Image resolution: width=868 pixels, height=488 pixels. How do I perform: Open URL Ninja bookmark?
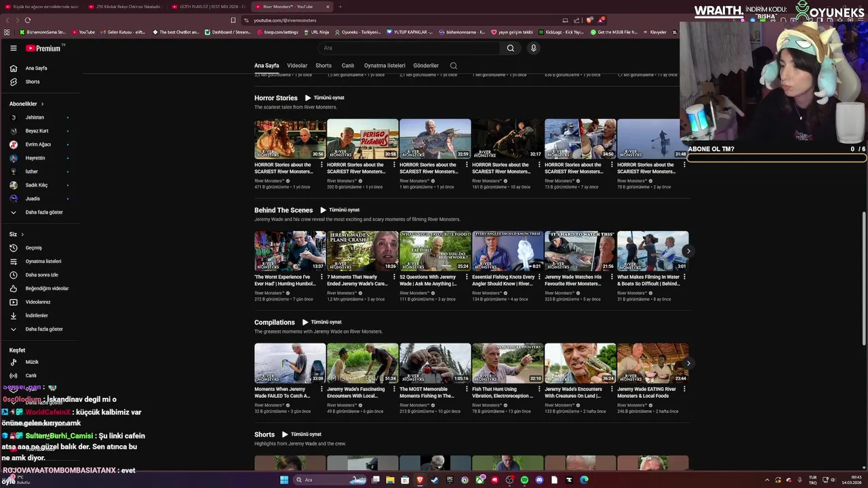tap(316, 32)
